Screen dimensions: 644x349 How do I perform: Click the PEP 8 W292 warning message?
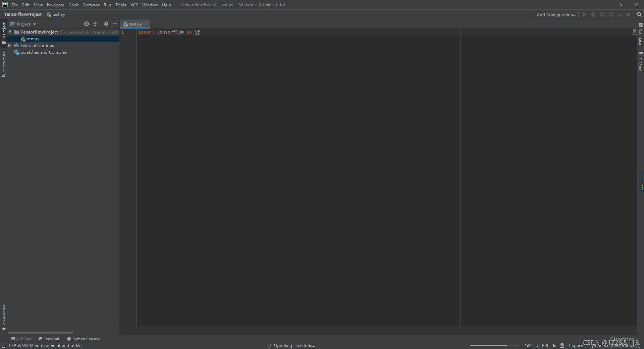tap(45, 345)
